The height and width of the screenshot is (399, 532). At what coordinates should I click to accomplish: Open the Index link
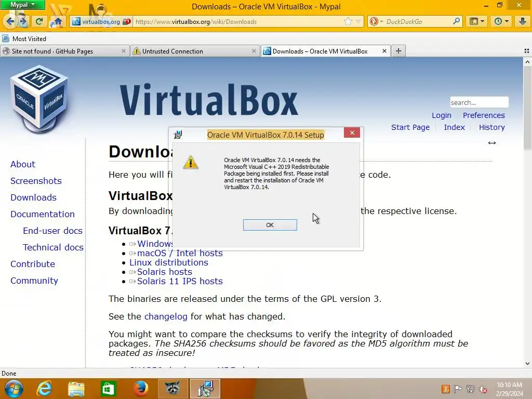coord(454,127)
